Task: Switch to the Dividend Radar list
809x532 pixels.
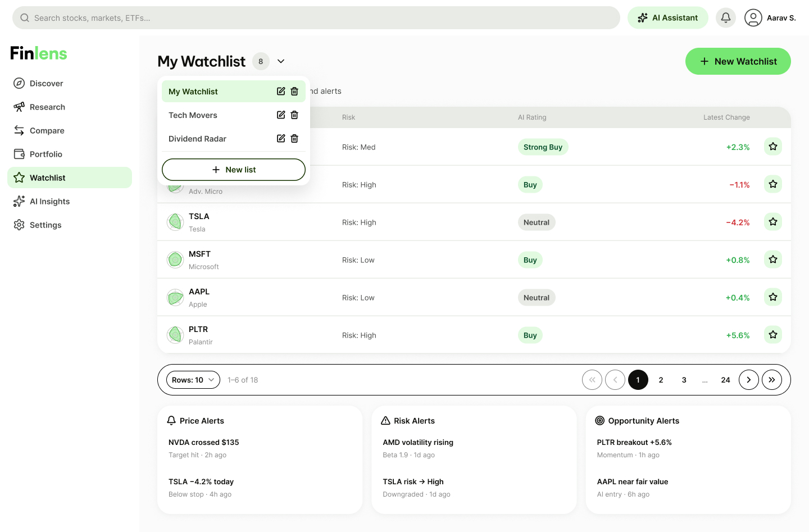Action: point(234,139)
